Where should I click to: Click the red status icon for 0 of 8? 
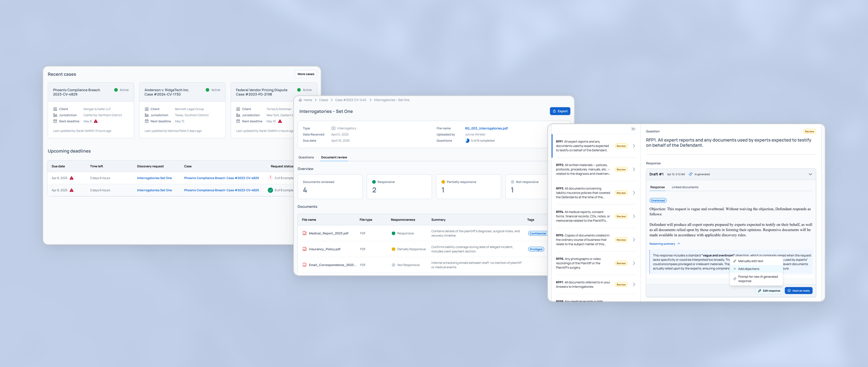[271, 178]
